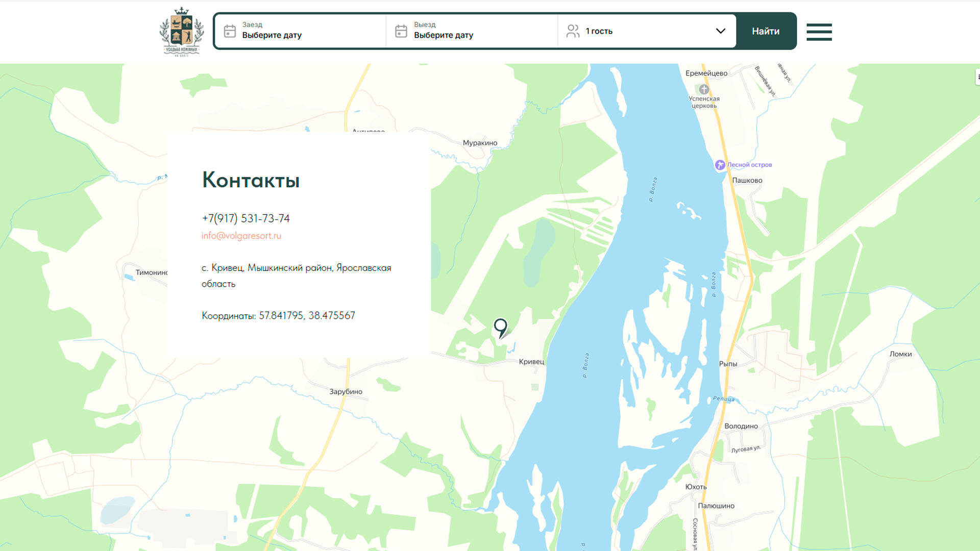Click the guests people icon
Viewport: 980px width, 551px height.
(573, 31)
